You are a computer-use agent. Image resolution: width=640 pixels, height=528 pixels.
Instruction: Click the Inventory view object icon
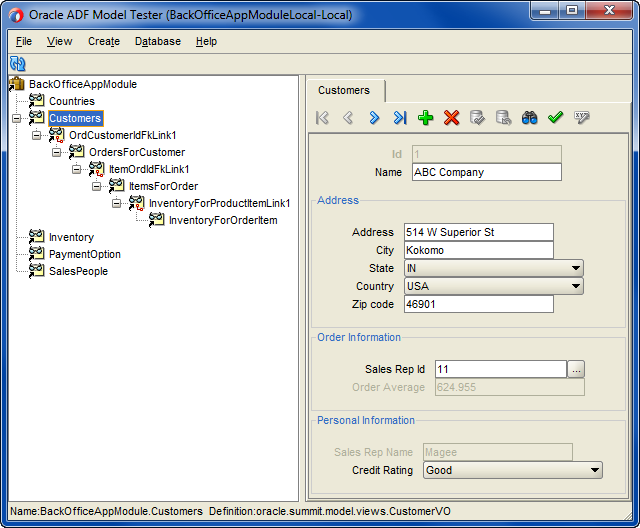(36, 237)
